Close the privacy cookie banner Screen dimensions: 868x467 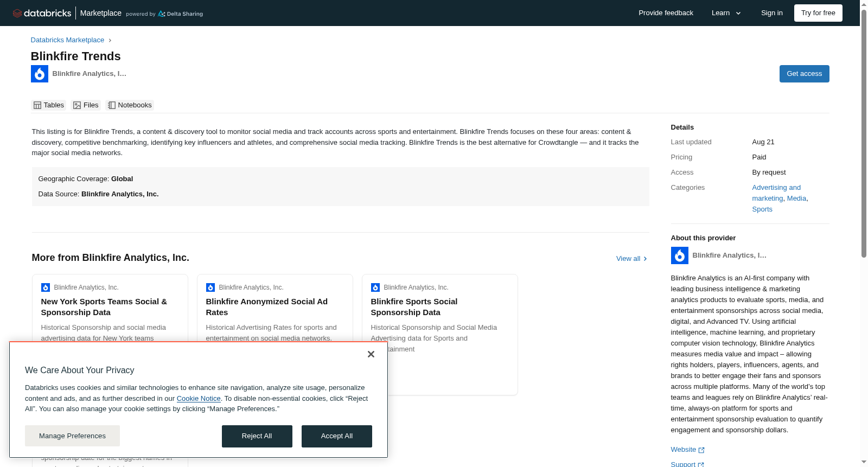371,354
